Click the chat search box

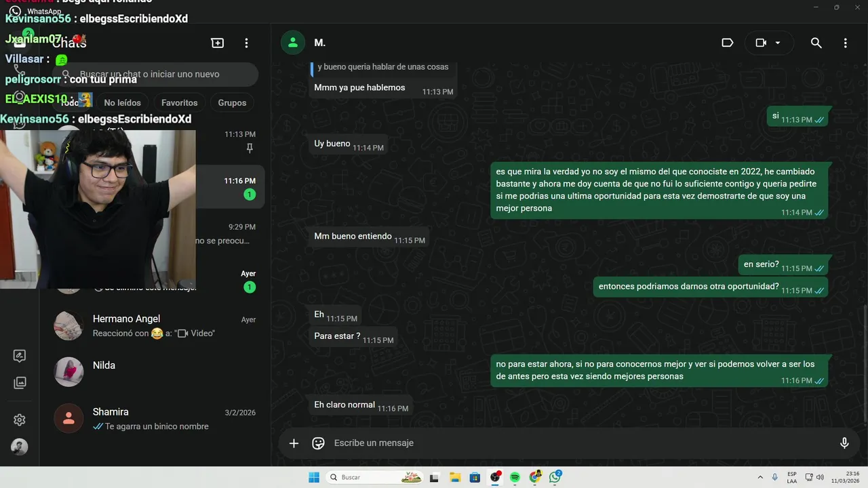[x=155, y=74]
